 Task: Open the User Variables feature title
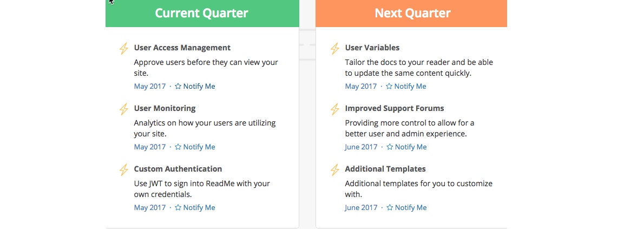372,48
